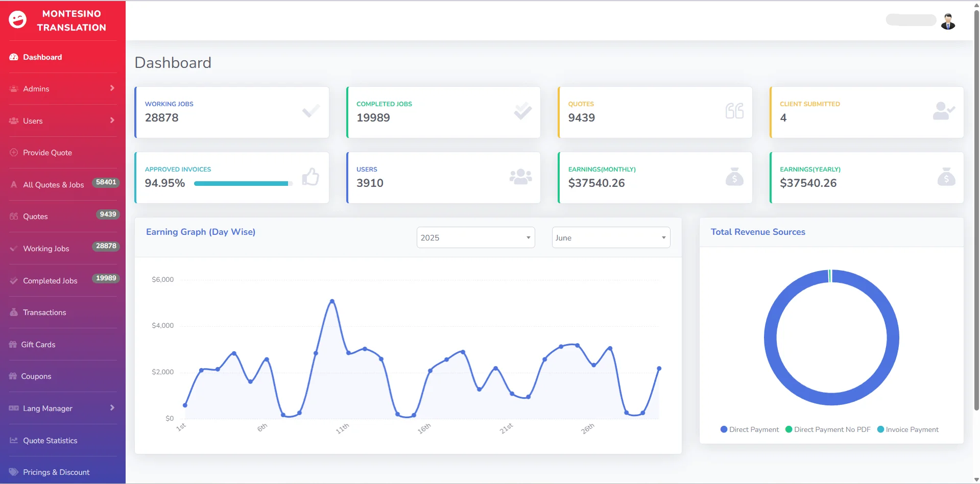Toggle the Invoice Payment legend item

[x=908, y=429]
